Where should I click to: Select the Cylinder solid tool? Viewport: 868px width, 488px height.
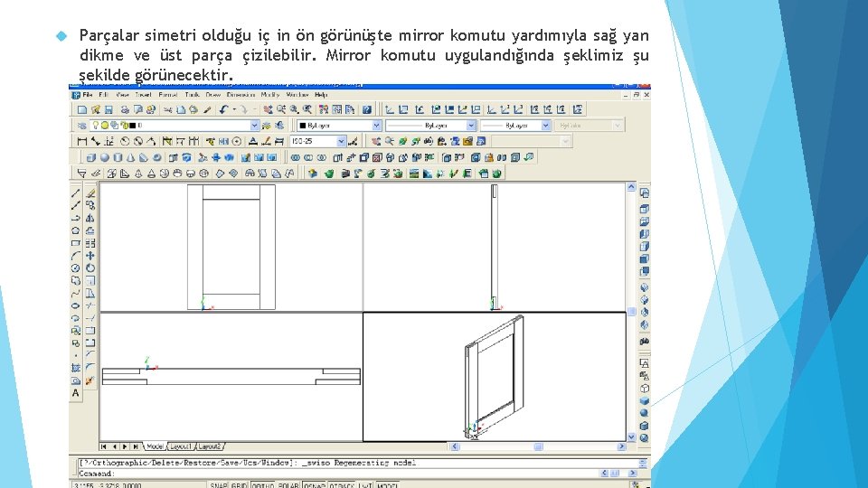point(118,157)
